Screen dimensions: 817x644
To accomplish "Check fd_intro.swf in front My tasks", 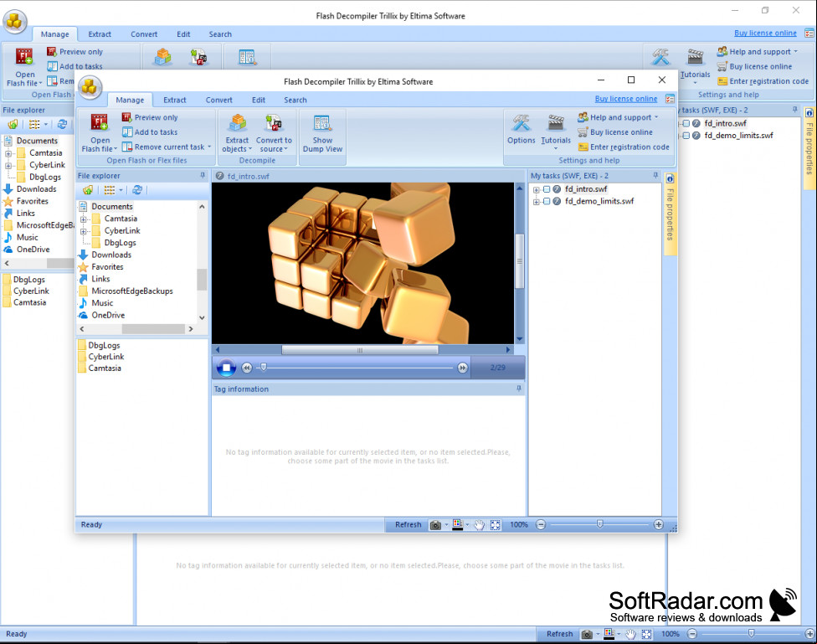I will [547, 189].
